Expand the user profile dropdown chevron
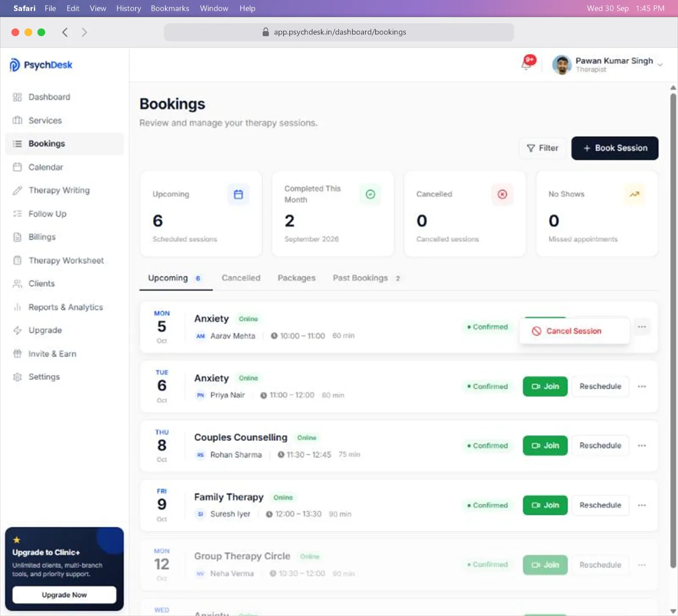678x616 pixels. (x=659, y=65)
